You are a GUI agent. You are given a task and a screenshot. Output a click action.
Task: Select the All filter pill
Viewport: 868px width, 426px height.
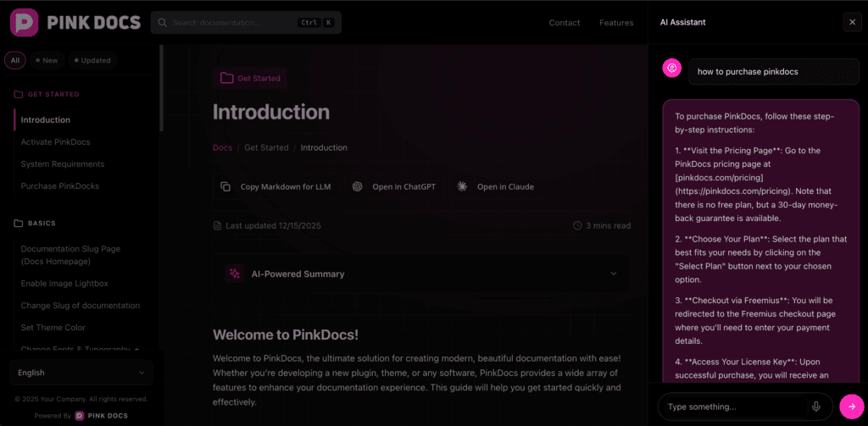15,60
